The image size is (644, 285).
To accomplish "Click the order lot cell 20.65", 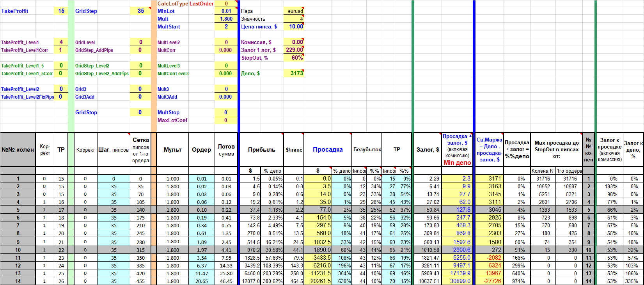I will (201, 281).
